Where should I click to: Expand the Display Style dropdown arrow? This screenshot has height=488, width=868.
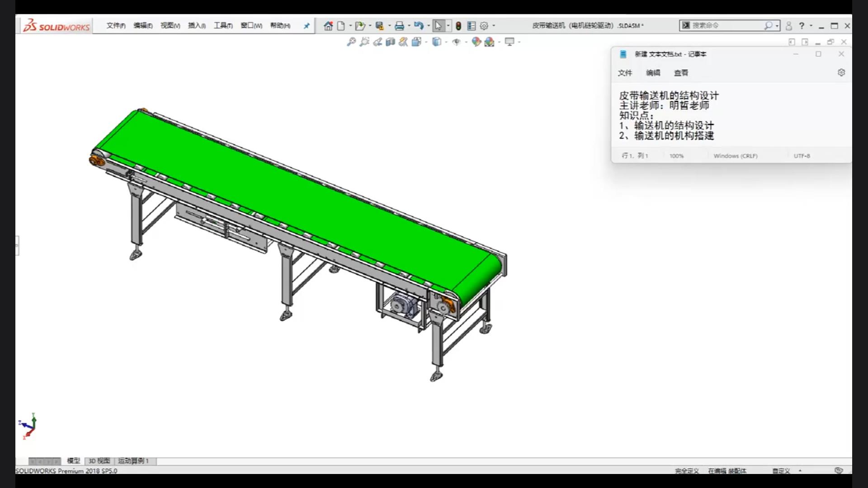tap(446, 42)
